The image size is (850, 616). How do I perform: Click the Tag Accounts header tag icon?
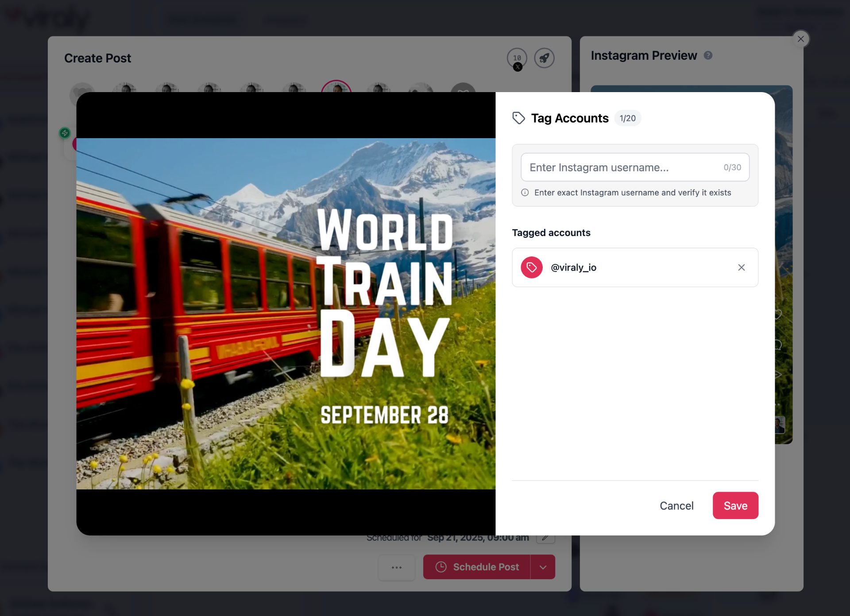[518, 118]
